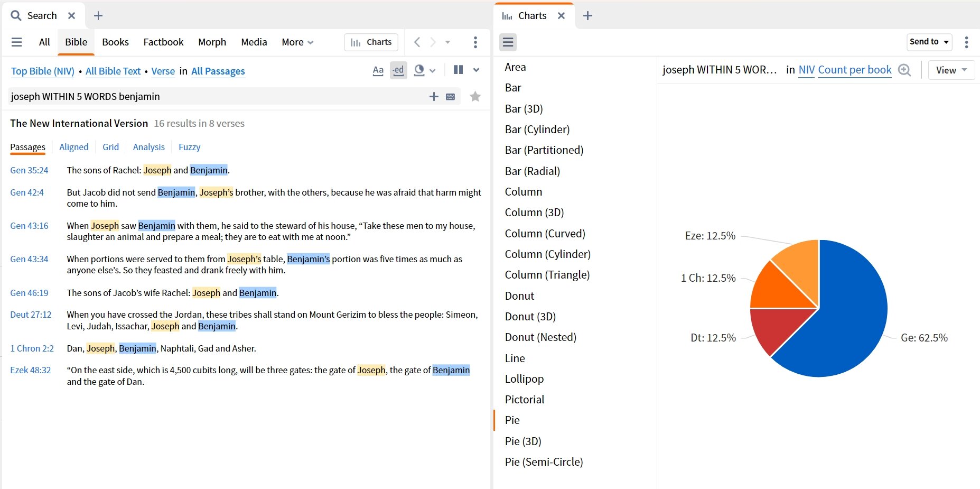980x489 pixels.
Task: Go back with the left arrow
Action: (x=417, y=42)
